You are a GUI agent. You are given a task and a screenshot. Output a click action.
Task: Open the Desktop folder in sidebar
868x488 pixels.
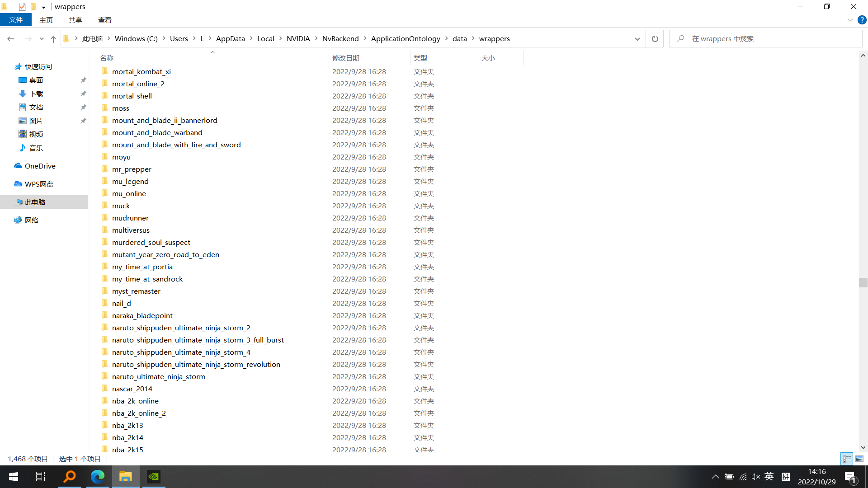(x=31, y=80)
